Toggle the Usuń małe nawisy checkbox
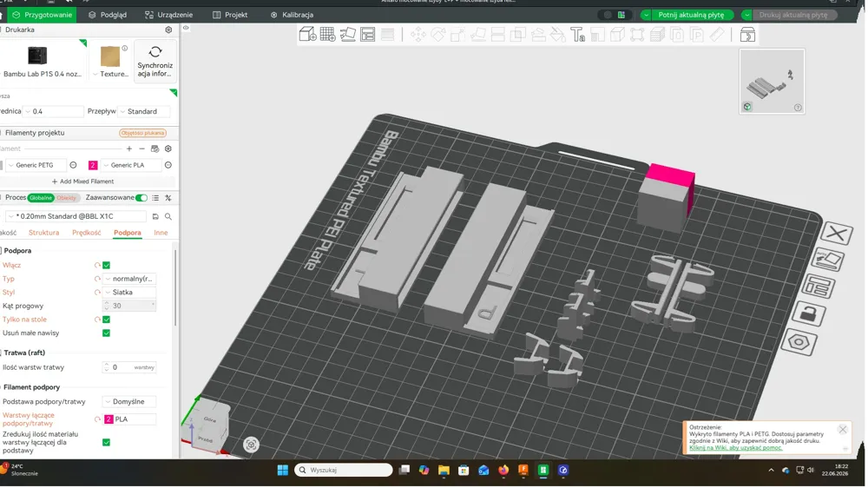868x488 pixels. (x=106, y=333)
